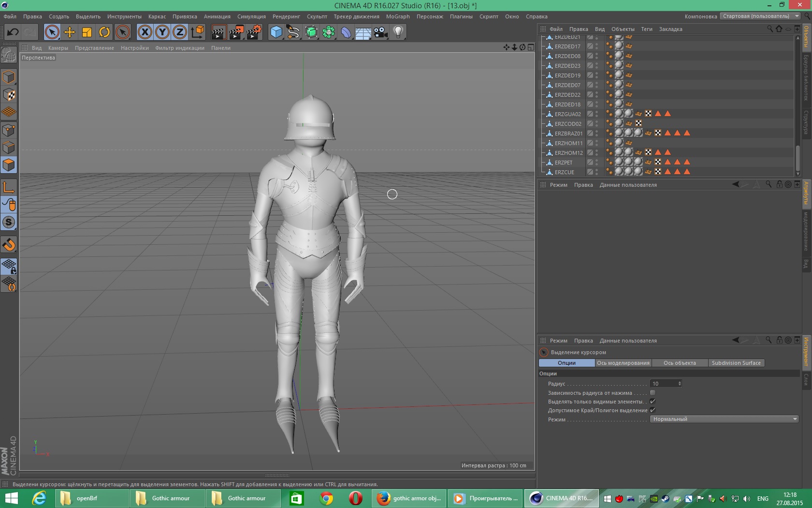
Task: Open the Рендеринг menu
Action: tap(286, 16)
